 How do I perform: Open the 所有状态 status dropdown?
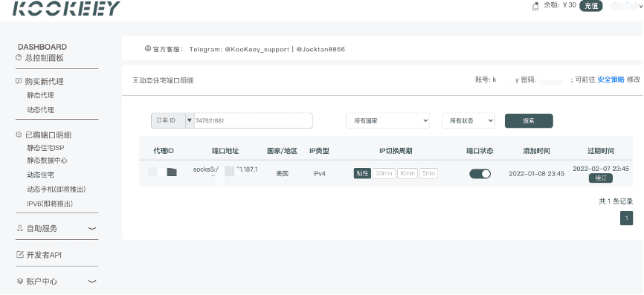pyautogui.click(x=468, y=120)
